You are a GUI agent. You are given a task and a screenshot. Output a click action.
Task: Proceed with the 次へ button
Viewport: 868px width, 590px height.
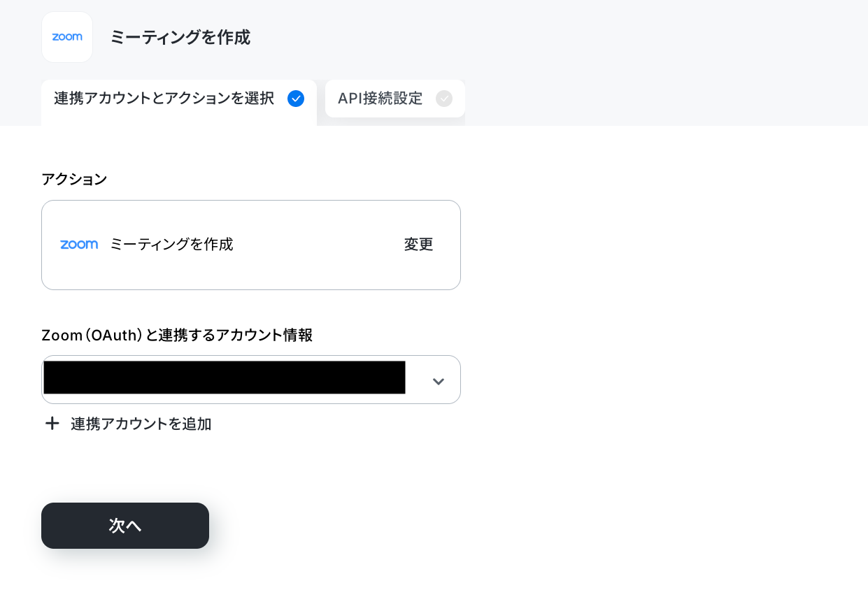coord(125,526)
